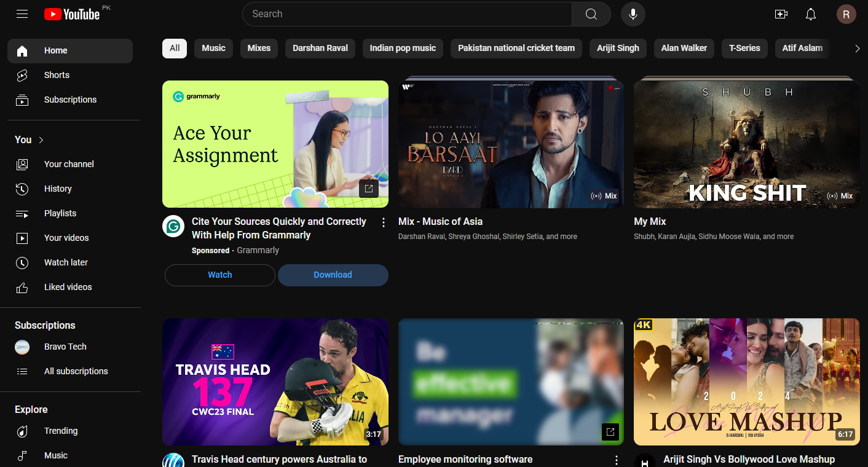Open options menu for Grammarly ad
The height and width of the screenshot is (467, 868).
tap(384, 222)
